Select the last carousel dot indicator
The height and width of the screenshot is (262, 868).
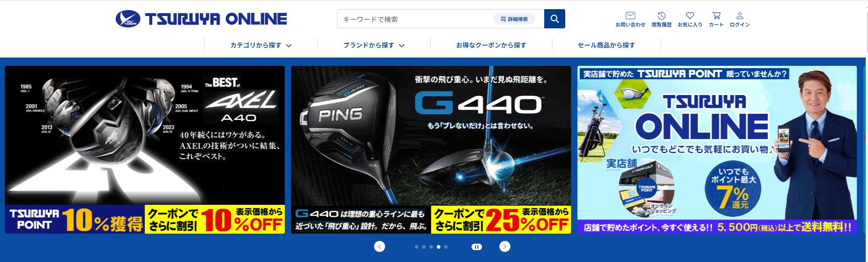pos(446,247)
